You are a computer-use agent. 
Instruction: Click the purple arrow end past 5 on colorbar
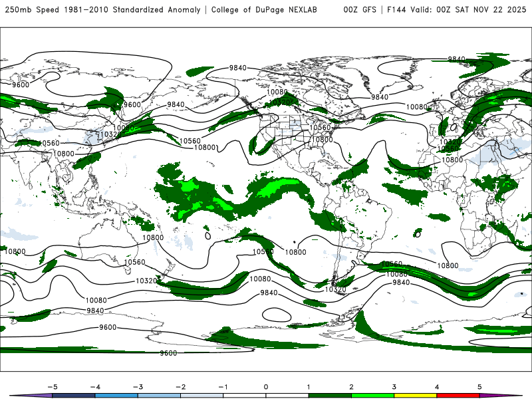[x=499, y=396]
